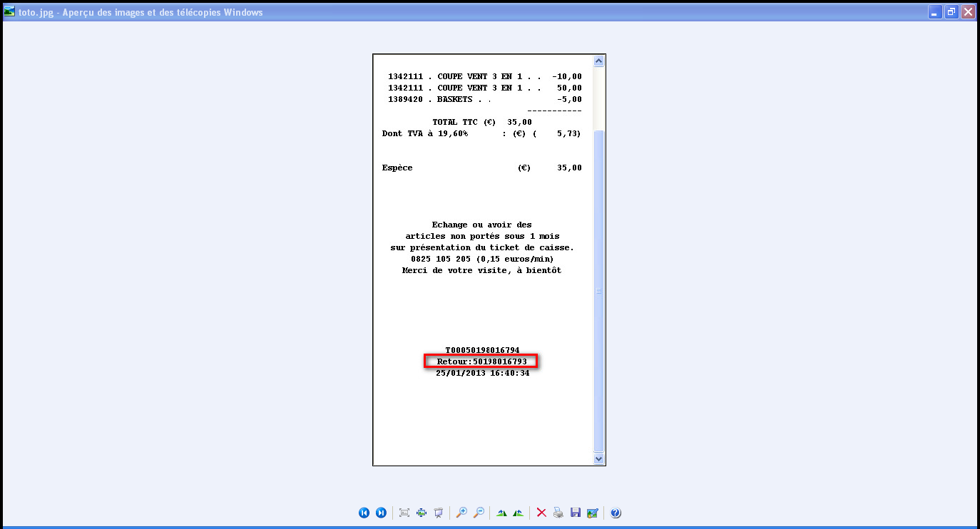Zoom out of the receipt image
The width and height of the screenshot is (980, 529).
(479, 513)
